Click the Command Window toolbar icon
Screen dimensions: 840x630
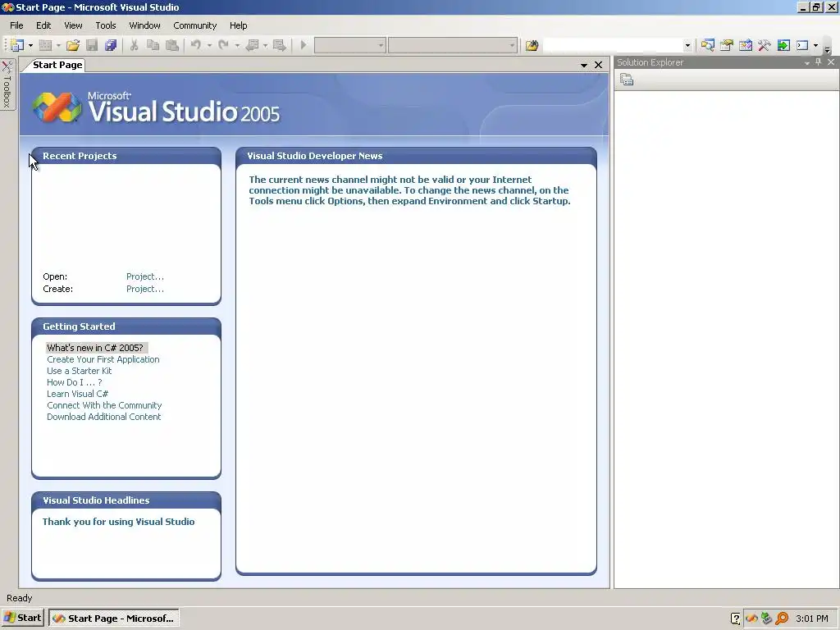click(x=802, y=46)
